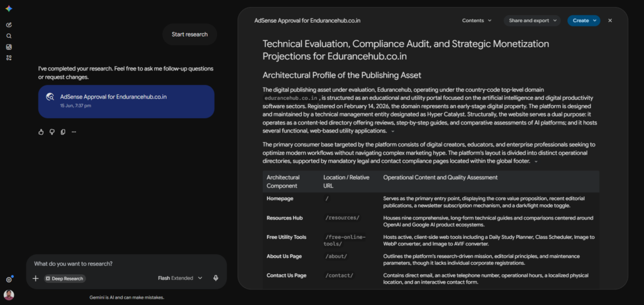Click the thumbs down response icon

[52, 132]
